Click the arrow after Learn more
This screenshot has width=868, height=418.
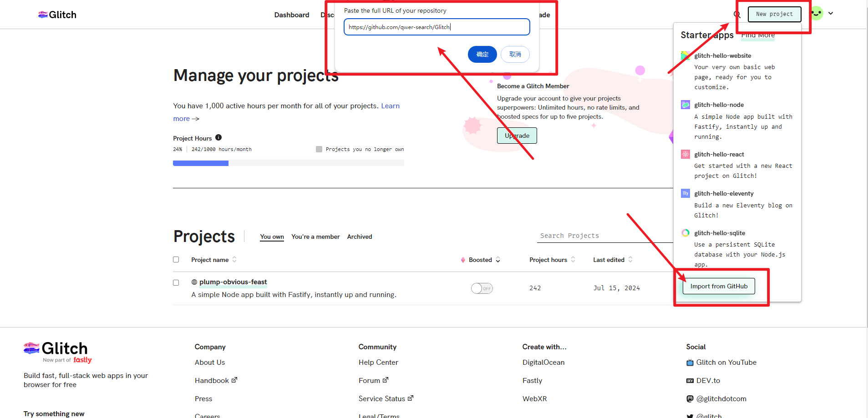[x=196, y=119]
